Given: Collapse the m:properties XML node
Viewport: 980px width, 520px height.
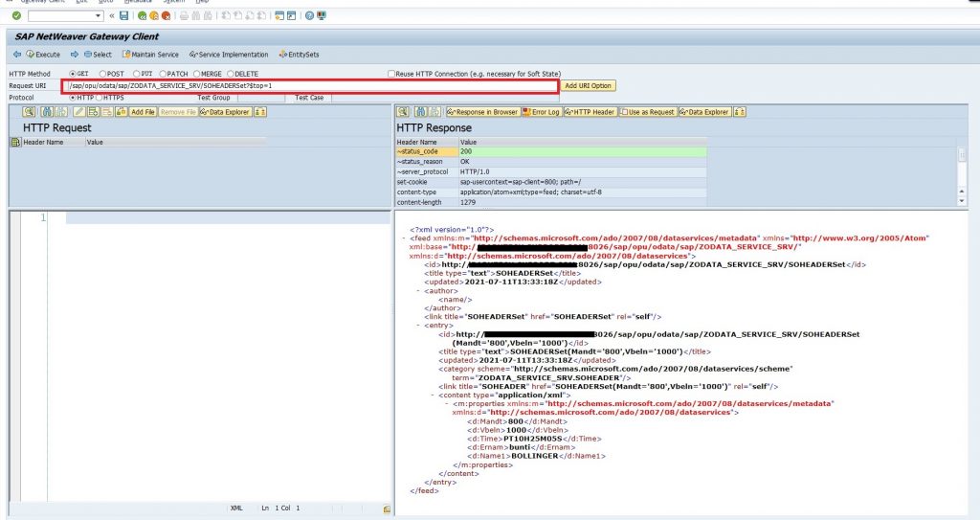Looking at the screenshot, I should tap(446, 404).
